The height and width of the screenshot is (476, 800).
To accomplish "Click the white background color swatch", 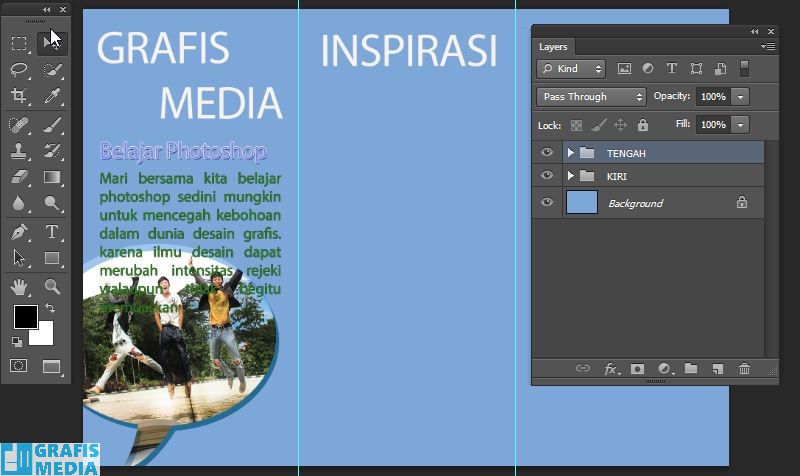I will [45, 337].
